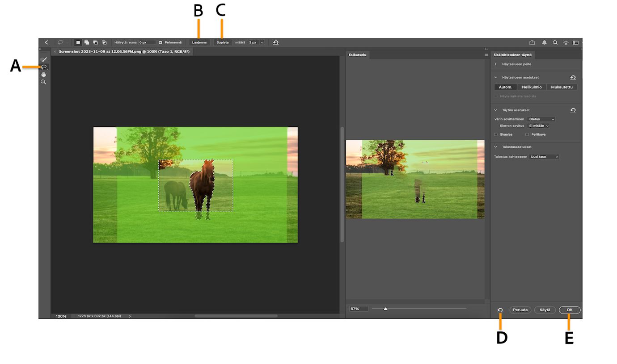Viewport: 617px width, 364px height.
Task: Click the Supista button
Action: [222, 42]
